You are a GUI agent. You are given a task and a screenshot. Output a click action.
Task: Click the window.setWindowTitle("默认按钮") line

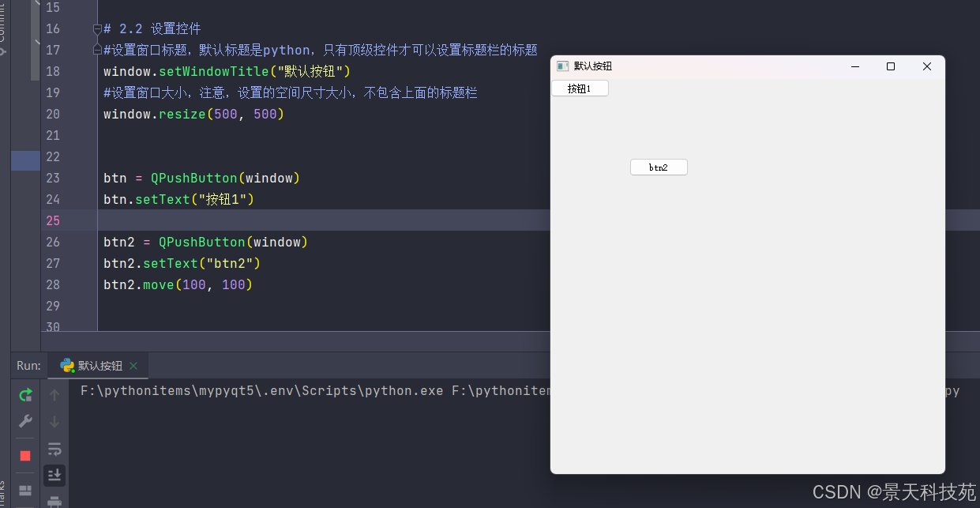click(227, 72)
